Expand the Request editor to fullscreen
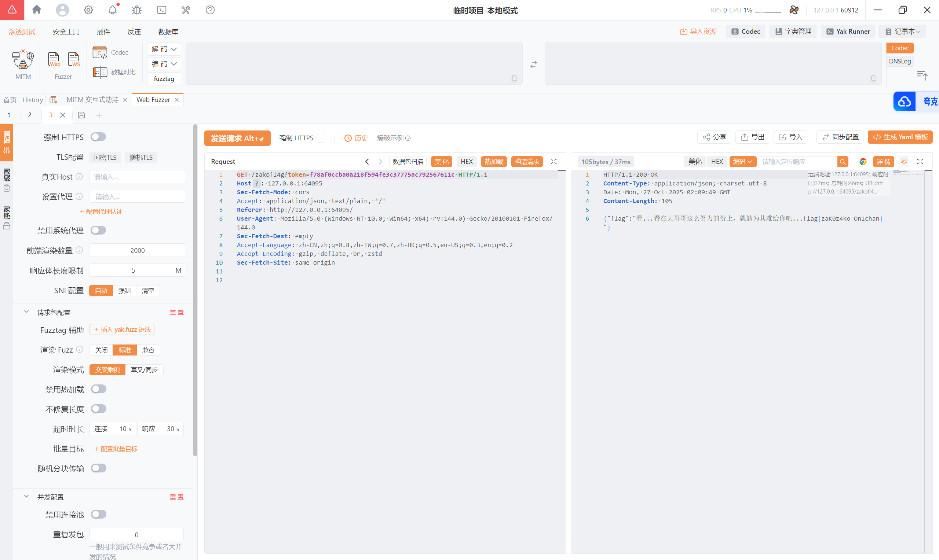This screenshot has height=560, width=939. 553,162
